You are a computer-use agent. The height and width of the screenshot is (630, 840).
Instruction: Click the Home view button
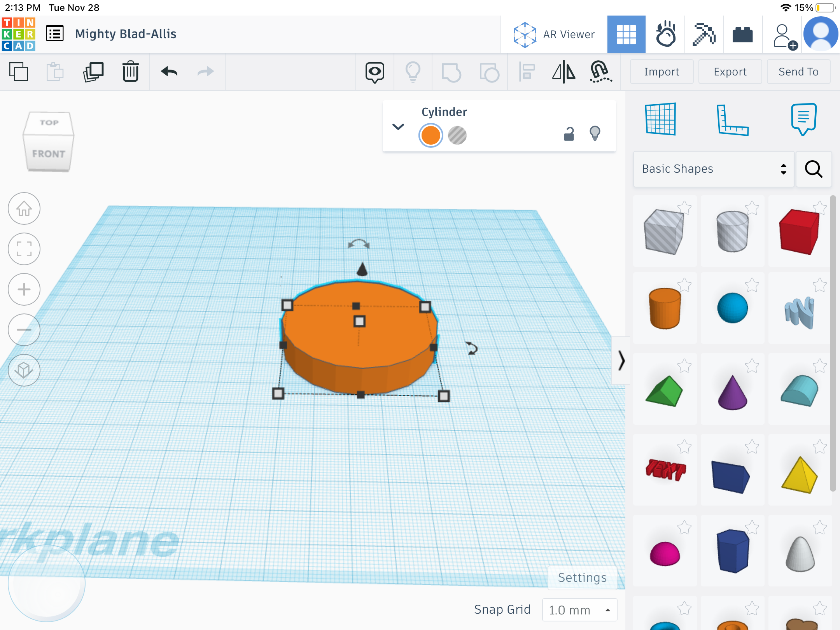[x=24, y=208]
